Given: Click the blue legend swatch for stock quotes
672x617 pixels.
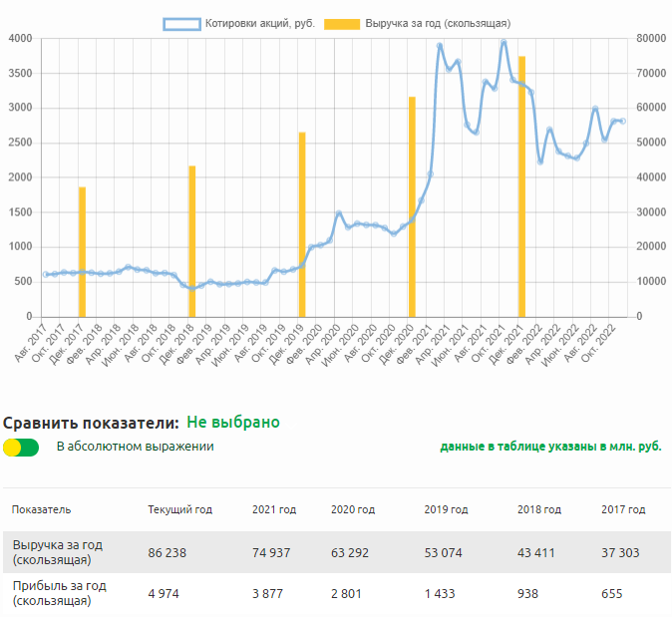Looking at the screenshot, I should coord(181,22).
